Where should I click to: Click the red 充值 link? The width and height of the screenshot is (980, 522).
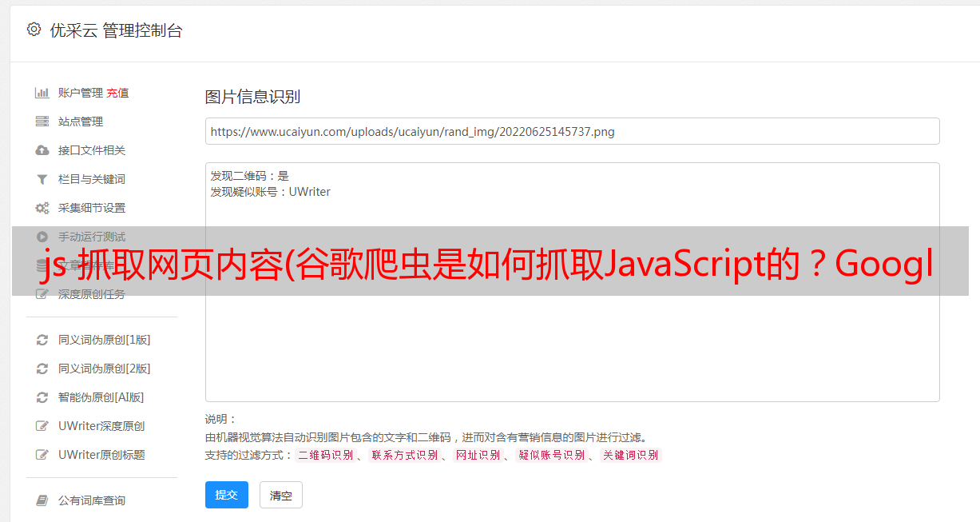point(117,93)
